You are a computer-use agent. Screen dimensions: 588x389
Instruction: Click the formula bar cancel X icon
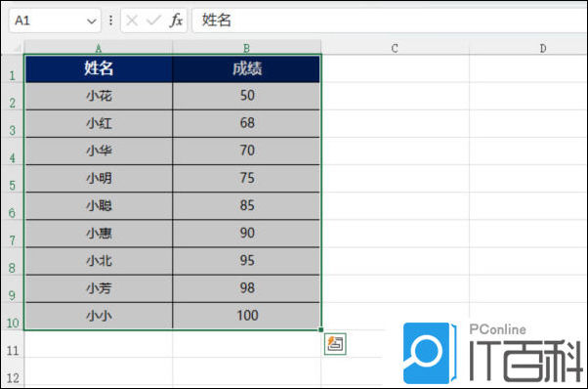(132, 21)
